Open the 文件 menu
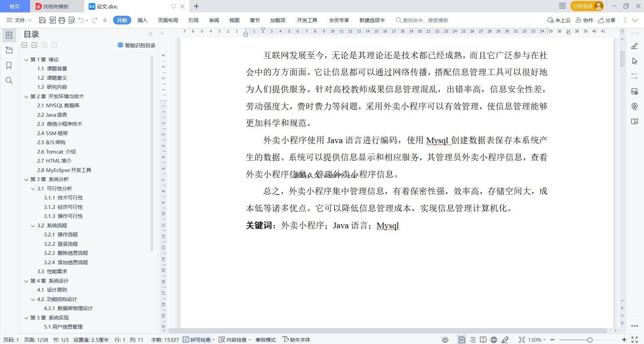This screenshot has height=344, width=644. 19,20
